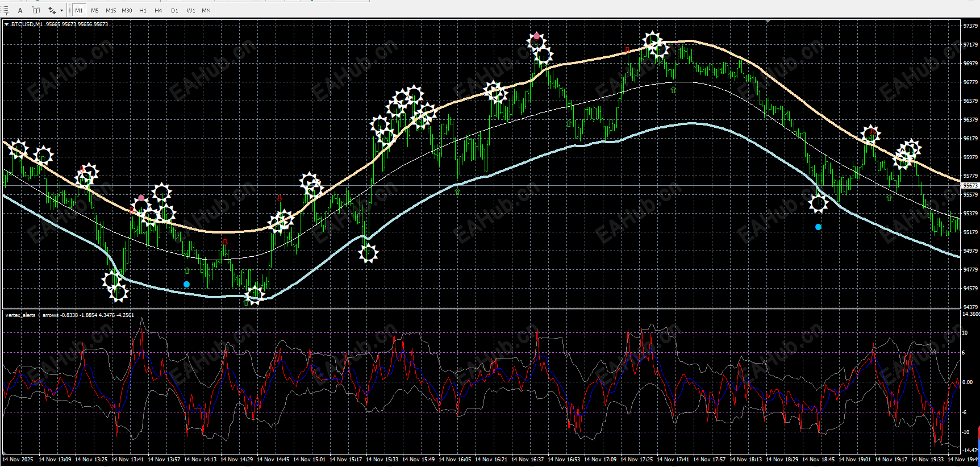
Task: Set the MN monthly timeframe
Action: [206, 10]
